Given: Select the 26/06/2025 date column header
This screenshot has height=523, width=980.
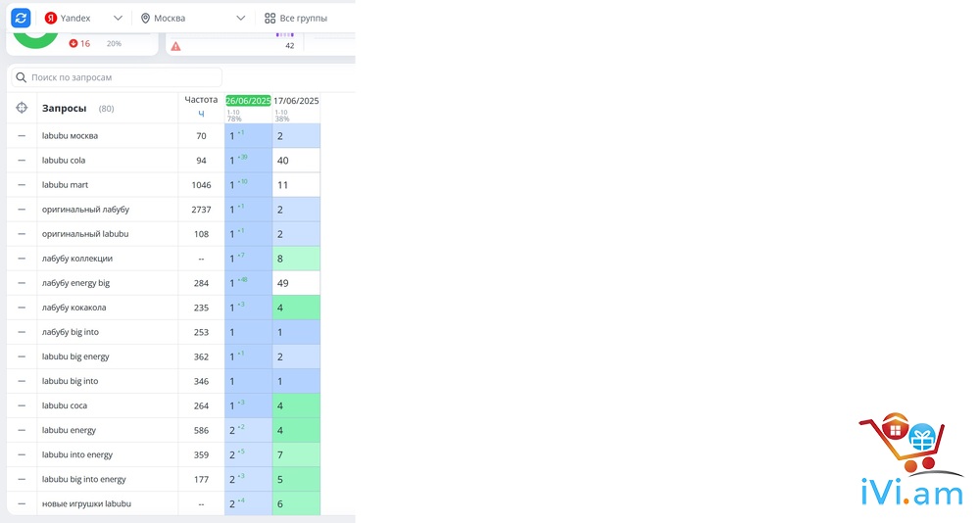Looking at the screenshot, I should coord(248,101).
